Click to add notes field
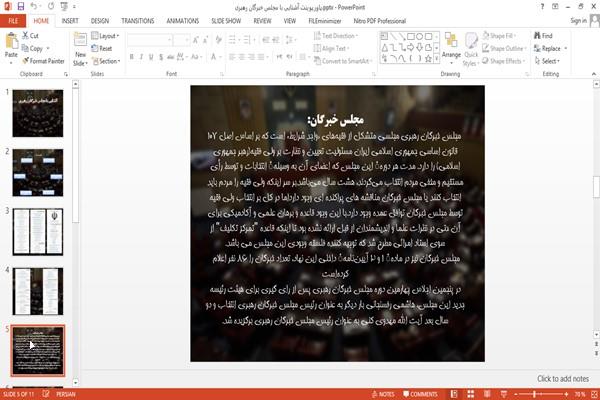 point(563,379)
